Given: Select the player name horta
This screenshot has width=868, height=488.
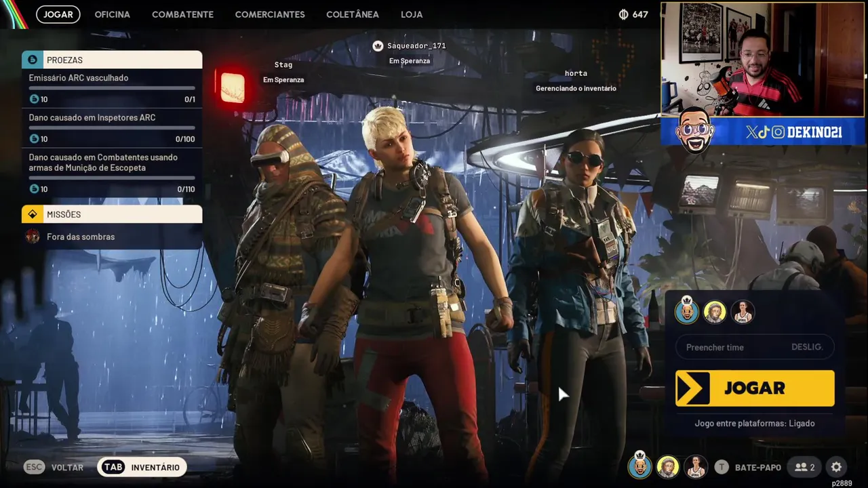Looking at the screenshot, I should click(576, 73).
